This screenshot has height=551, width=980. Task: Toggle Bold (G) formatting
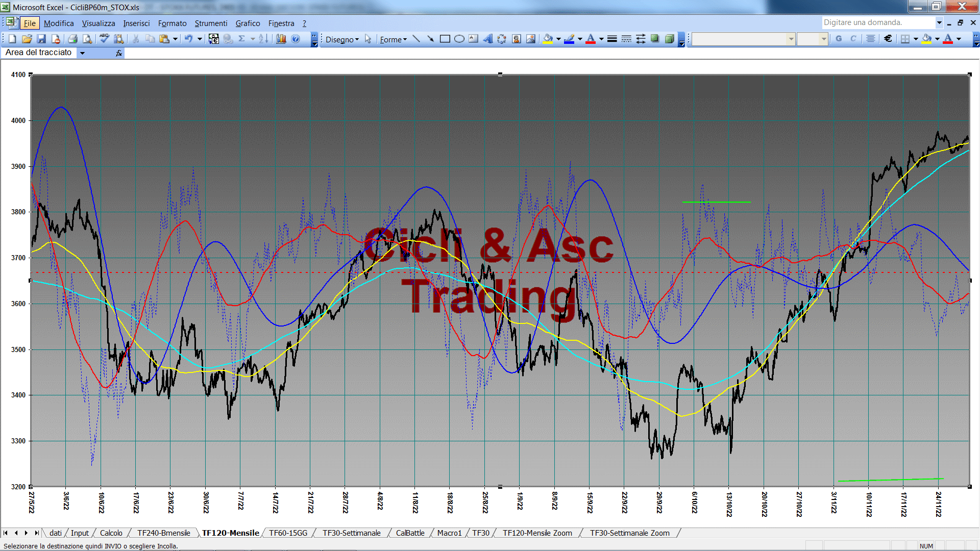click(x=839, y=39)
